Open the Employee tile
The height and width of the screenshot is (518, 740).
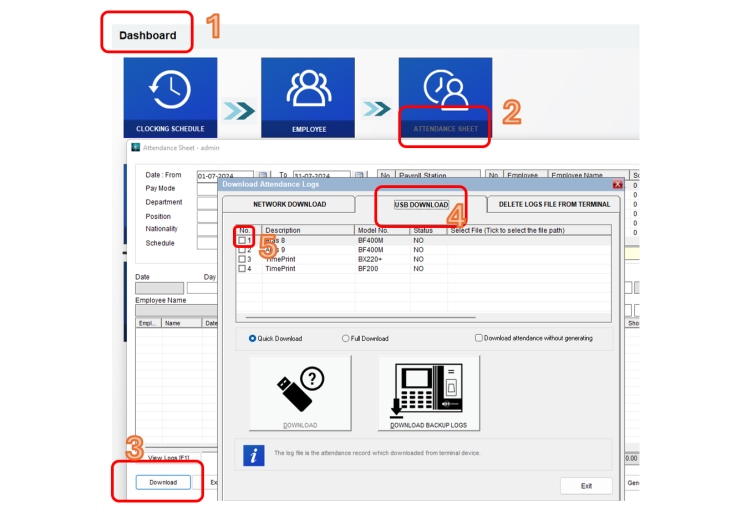coord(308,97)
